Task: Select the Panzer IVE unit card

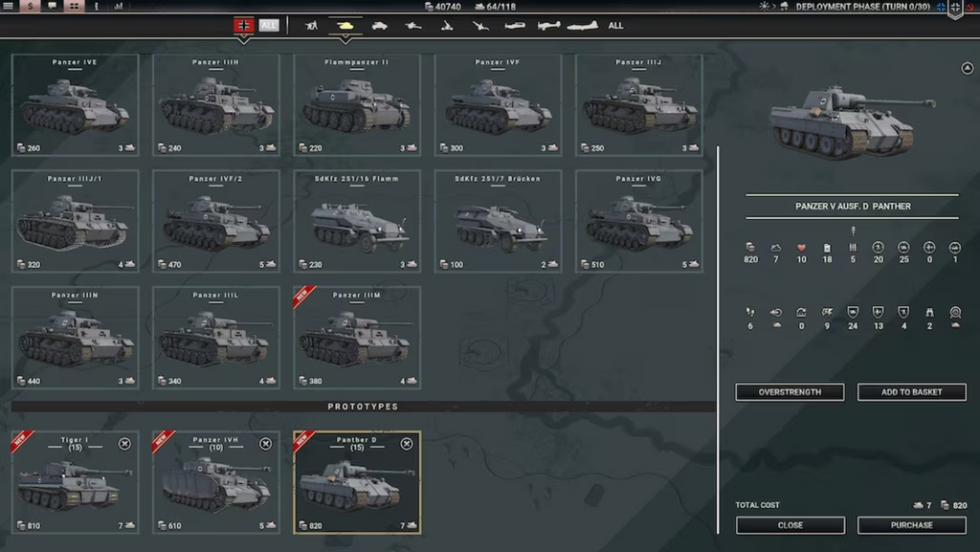Action: click(x=75, y=105)
